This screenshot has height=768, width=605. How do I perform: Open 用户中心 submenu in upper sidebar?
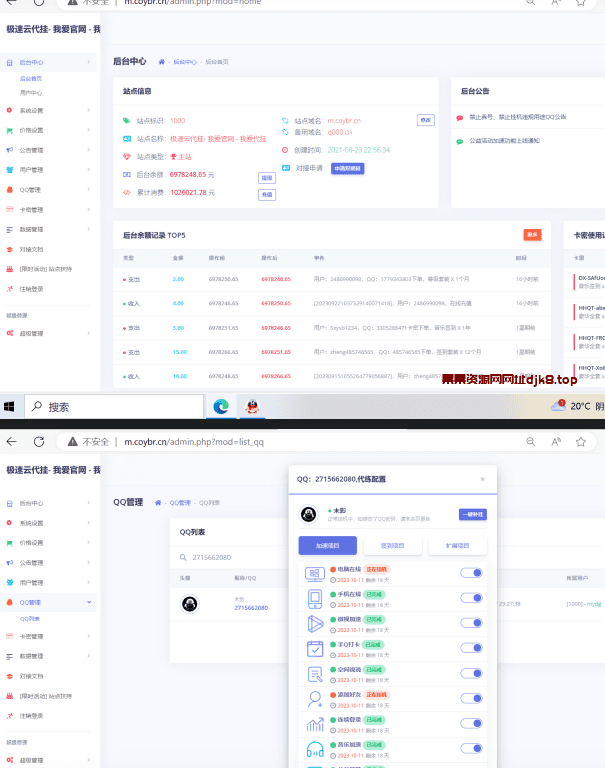pos(31,93)
